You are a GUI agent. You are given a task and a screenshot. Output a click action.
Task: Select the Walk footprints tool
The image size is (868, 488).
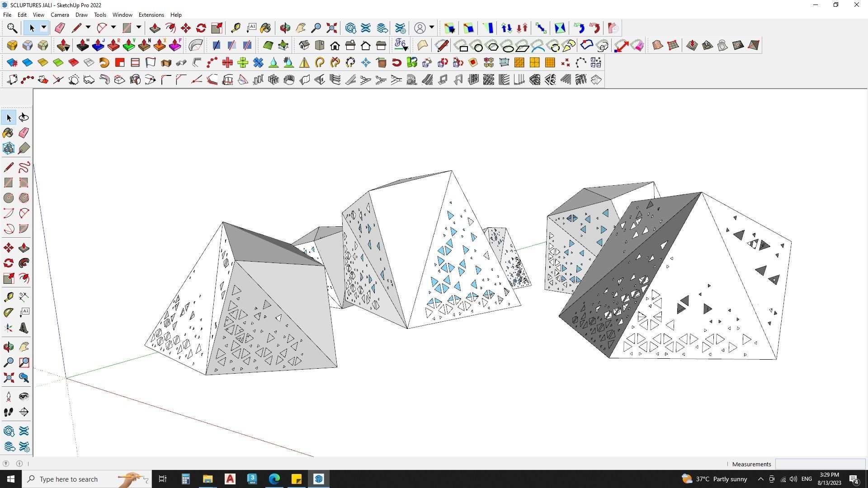(x=9, y=412)
